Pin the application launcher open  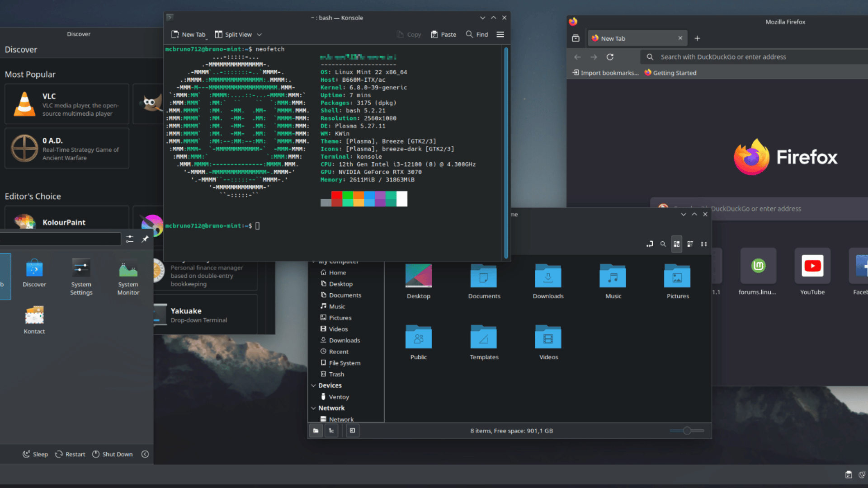point(145,239)
